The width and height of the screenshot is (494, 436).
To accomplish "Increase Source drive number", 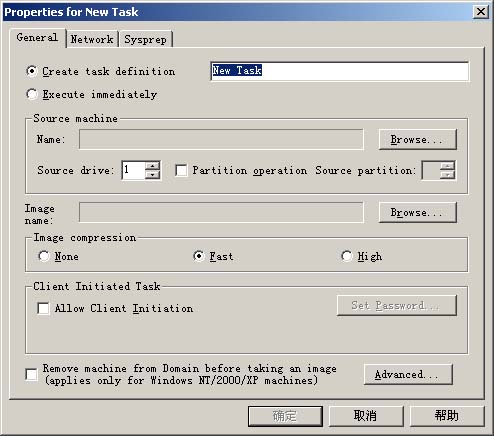I will coord(153,166).
